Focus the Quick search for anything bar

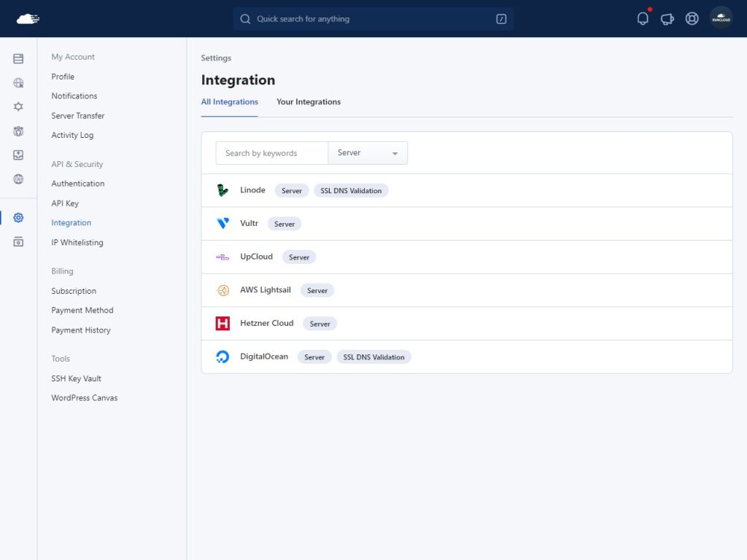[x=373, y=19]
